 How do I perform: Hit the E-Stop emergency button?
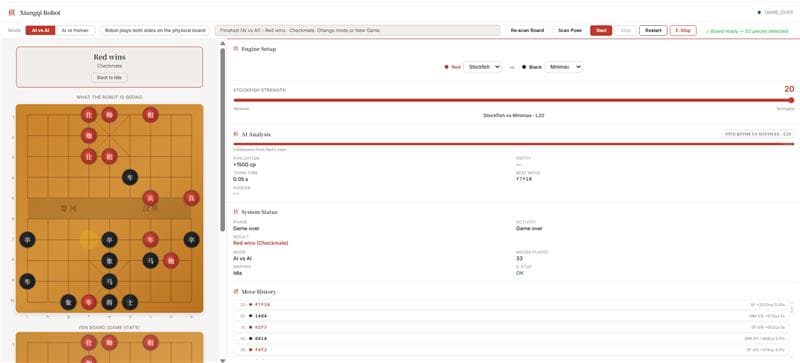683,30
